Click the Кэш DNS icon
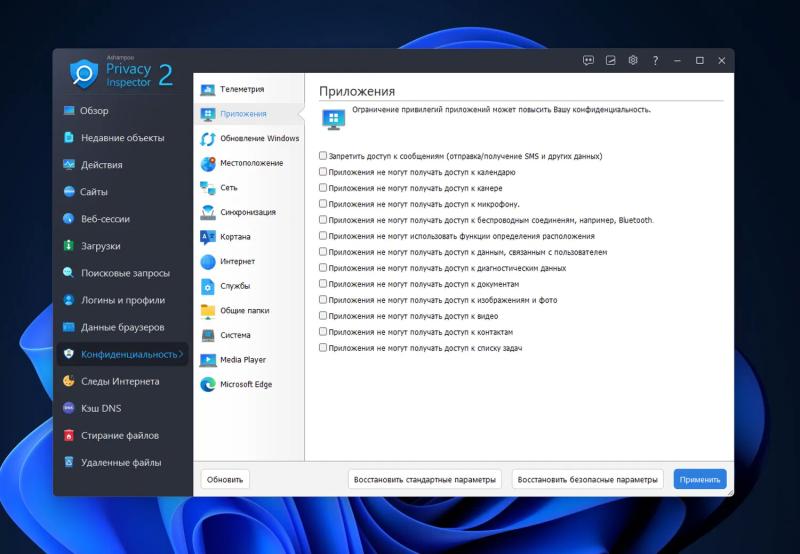 click(69, 408)
